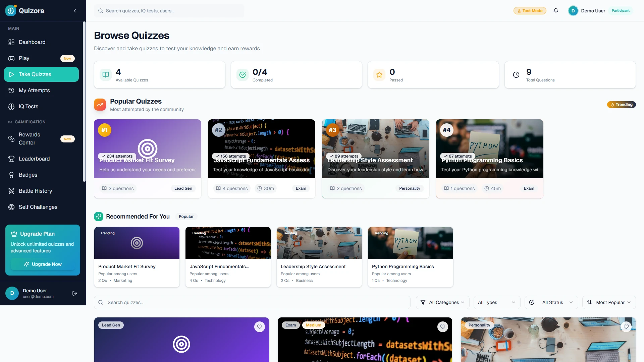
Task: Go to Self Challenges
Action: point(42,207)
